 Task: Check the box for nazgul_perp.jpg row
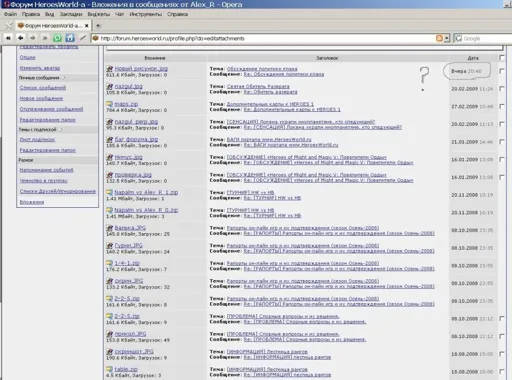coord(502,124)
